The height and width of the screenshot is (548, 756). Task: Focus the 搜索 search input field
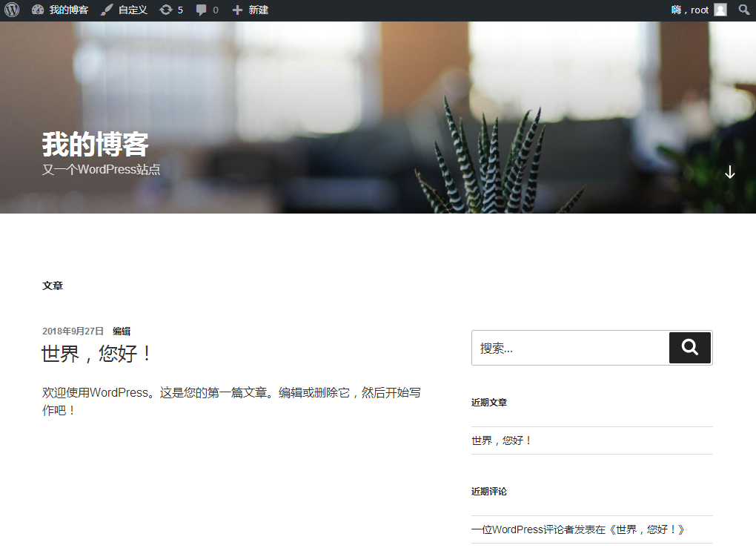point(571,348)
